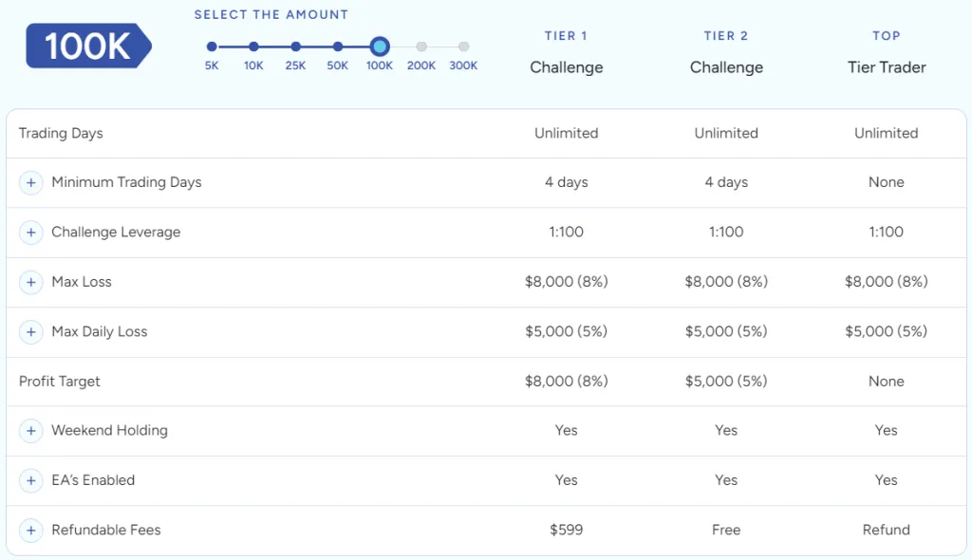Click the $599 refundable fee
This screenshot has height=560, width=972.
pos(566,530)
